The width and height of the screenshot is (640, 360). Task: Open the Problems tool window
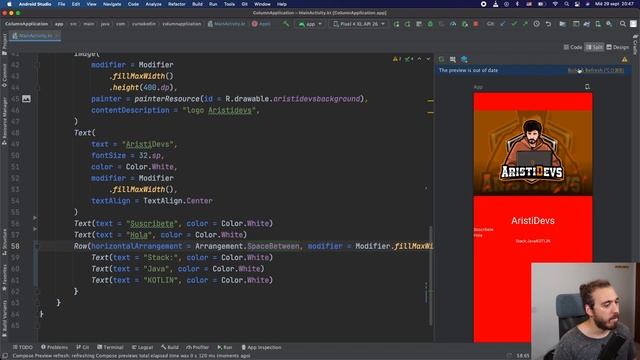click(55, 347)
